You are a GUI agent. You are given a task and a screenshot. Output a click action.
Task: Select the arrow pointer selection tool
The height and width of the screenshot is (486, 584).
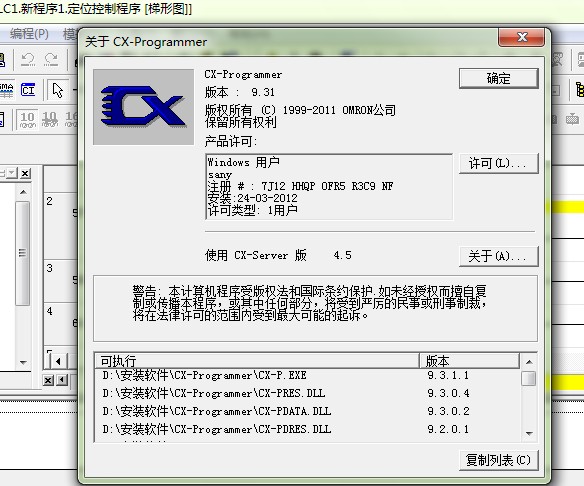click(x=58, y=90)
